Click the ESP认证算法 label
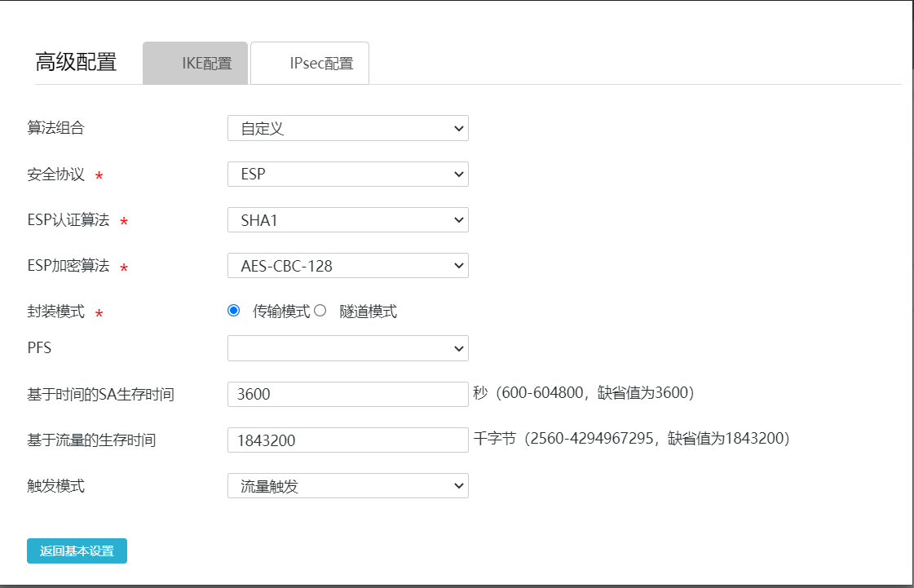Image resolution: width=914 pixels, height=588 pixels. (x=68, y=220)
